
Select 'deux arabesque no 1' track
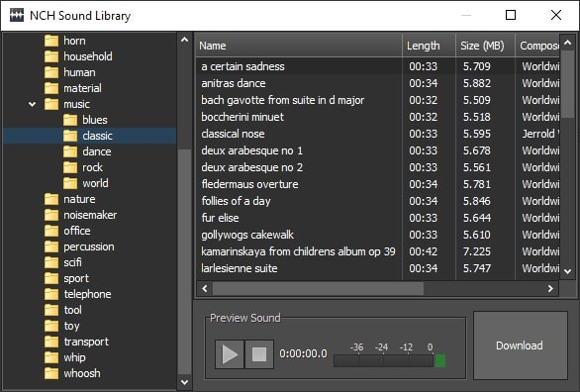click(377, 150)
